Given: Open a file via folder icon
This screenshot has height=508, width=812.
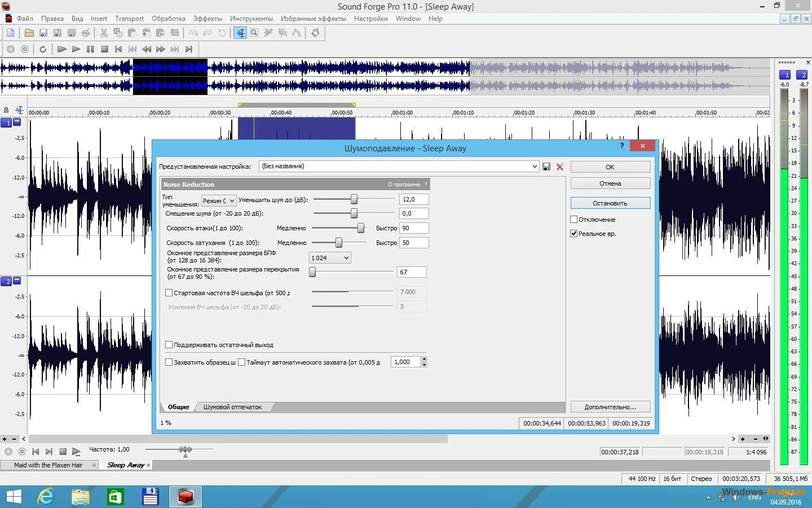Looking at the screenshot, I should [29, 33].
